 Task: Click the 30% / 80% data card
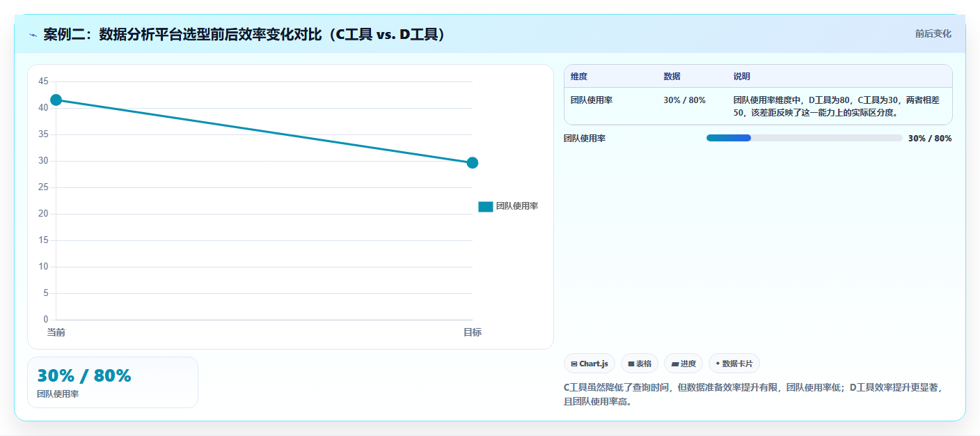tap(113, 382)
